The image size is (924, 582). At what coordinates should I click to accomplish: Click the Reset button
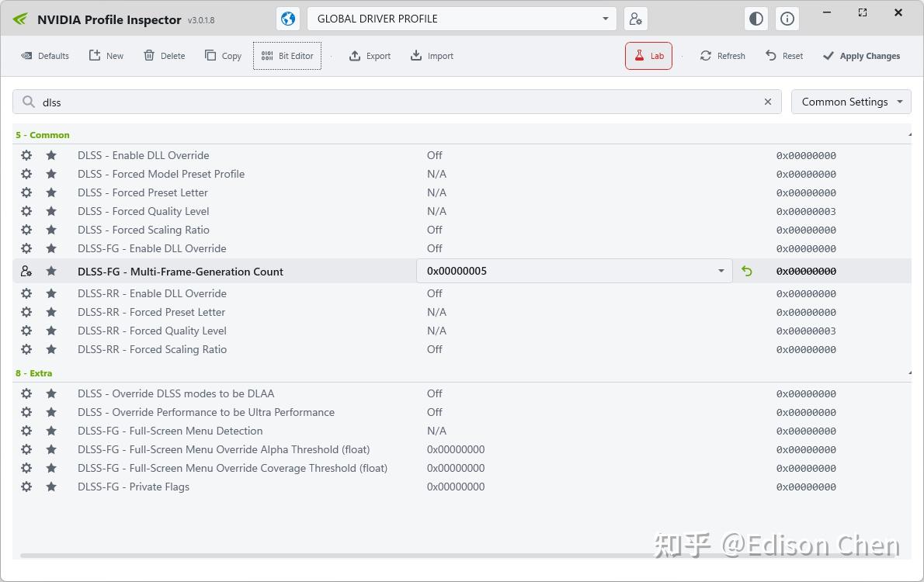tap(784, 56)
